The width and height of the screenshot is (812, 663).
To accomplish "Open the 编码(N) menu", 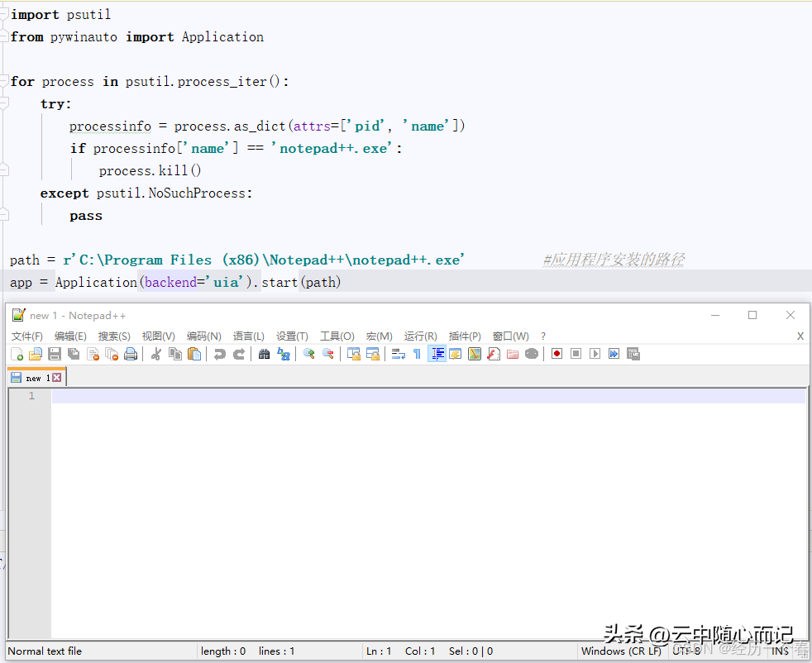I will tap(204, 336).
